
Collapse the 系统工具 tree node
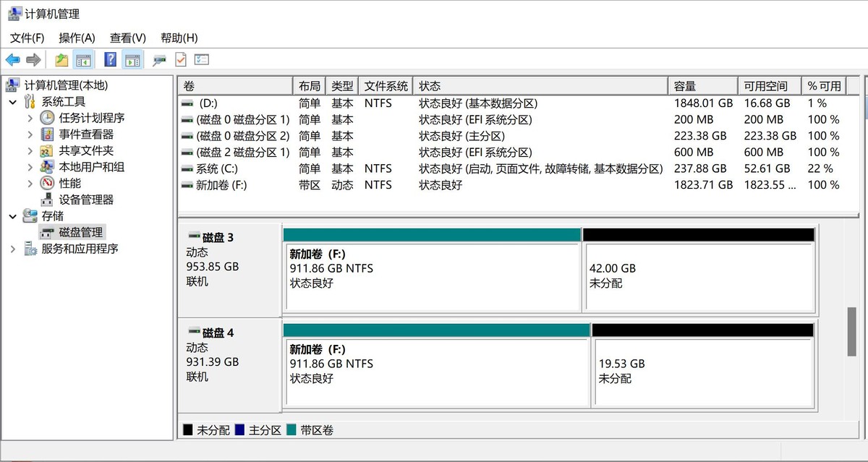tap(13, 102)
